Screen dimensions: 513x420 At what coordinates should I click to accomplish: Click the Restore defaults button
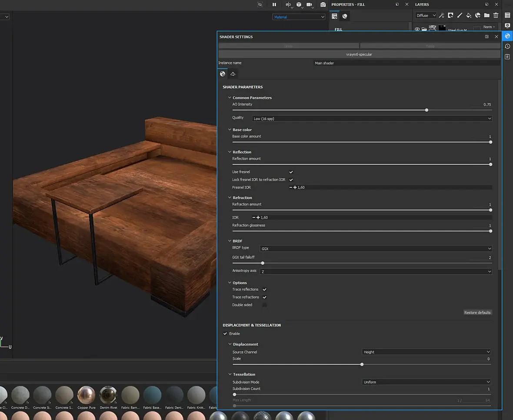click(477, 313)
